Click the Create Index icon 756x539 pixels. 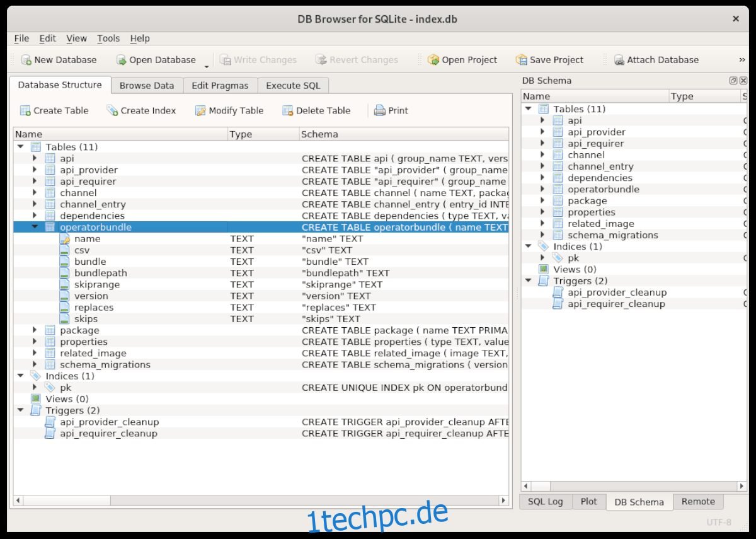(x=112, y=110)
